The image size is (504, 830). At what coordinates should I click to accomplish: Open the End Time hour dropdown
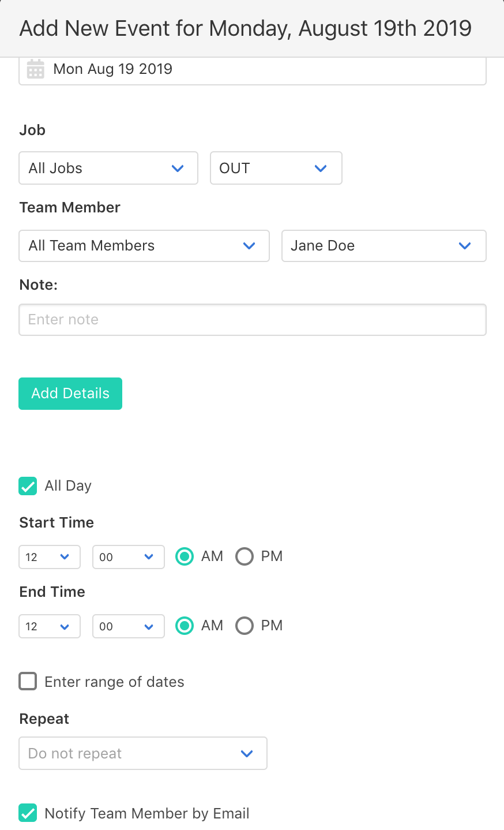click(49, 626)
